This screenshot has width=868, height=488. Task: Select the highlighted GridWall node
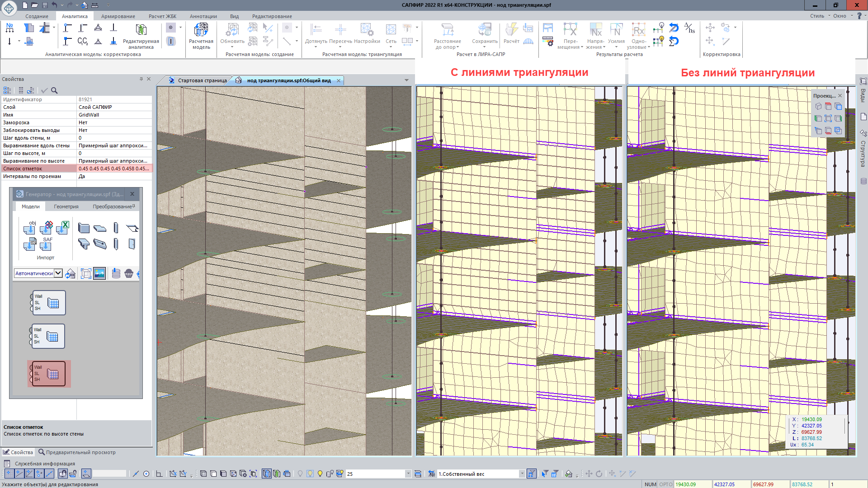(49, 374)
